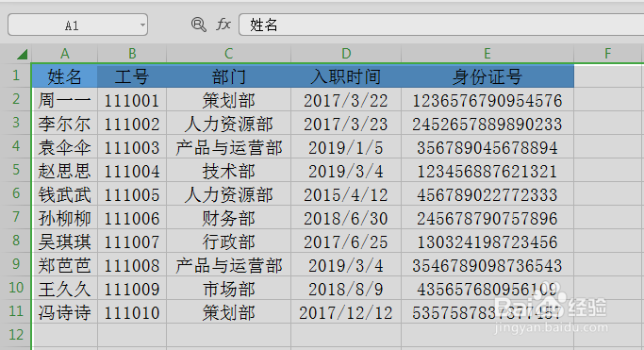Select column F header
Viewport: 644px width, 350px height.
click(608, 54)
